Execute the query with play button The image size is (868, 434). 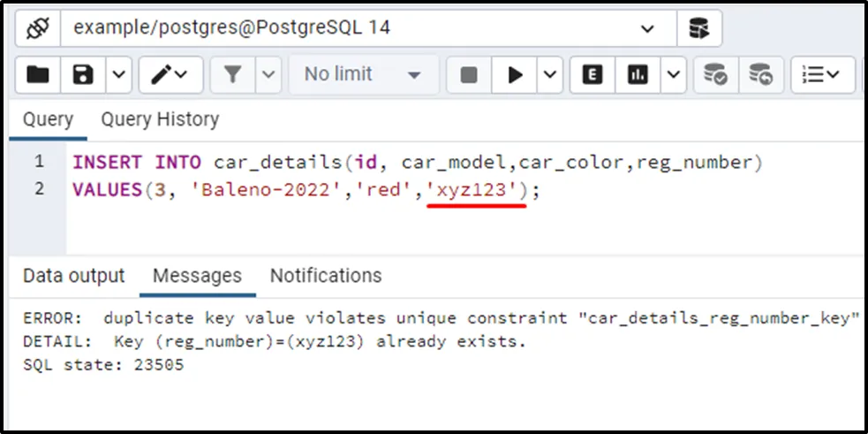[x=515, y=75]
